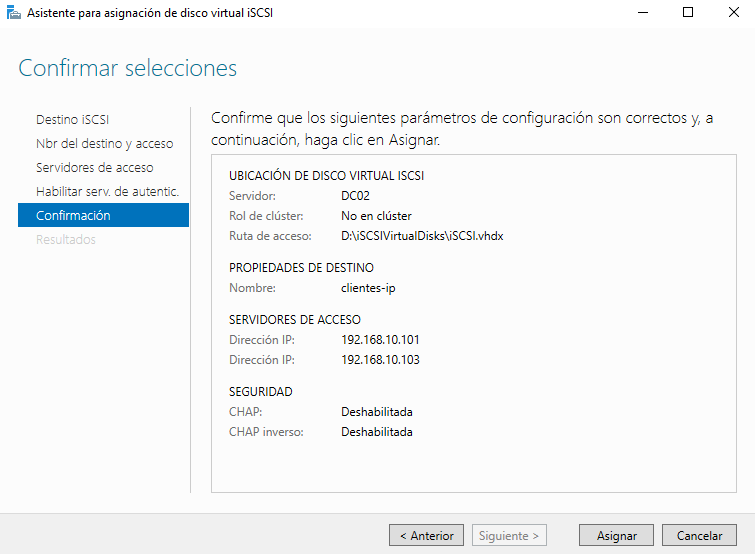Go to the Destino iSCSI step
This screenshot has width=755, height=554.
click(72, 119)
